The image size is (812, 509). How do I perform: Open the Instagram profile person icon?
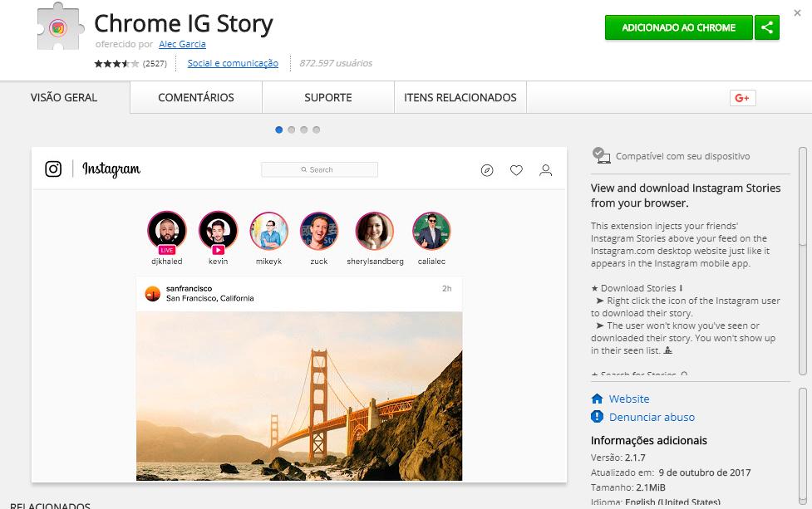(545, 170)
